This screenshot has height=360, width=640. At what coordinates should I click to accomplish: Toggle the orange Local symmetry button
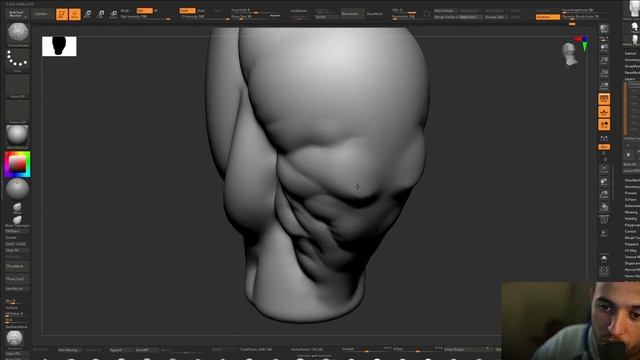pos(604,125)
